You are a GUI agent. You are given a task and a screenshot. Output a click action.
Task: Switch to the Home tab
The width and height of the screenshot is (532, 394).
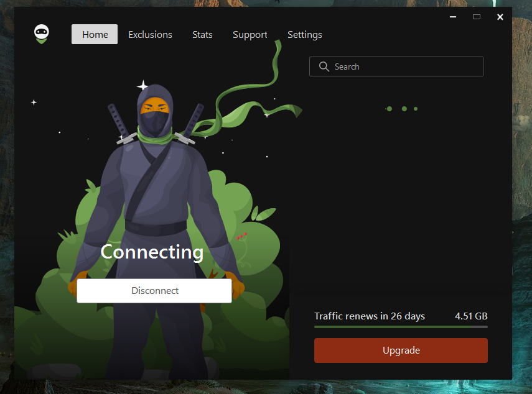(95, 34)
